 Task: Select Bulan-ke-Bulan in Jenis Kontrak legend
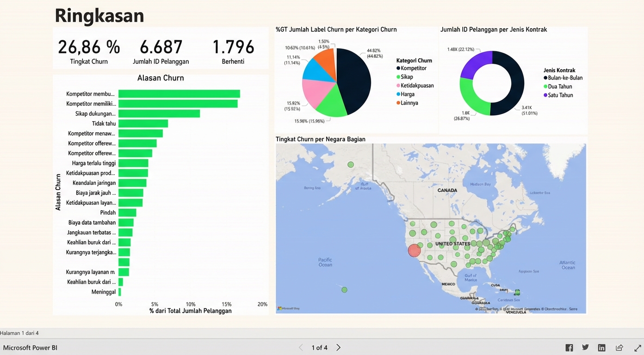[565, 78]
